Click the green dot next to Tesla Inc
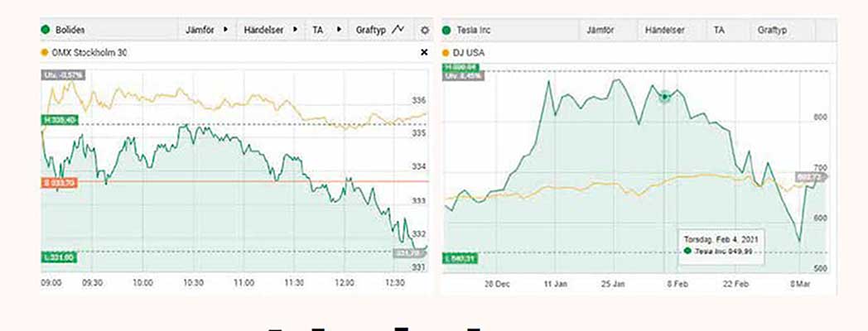868x331 pixels. pyautogui.click(x=449, y=30)
